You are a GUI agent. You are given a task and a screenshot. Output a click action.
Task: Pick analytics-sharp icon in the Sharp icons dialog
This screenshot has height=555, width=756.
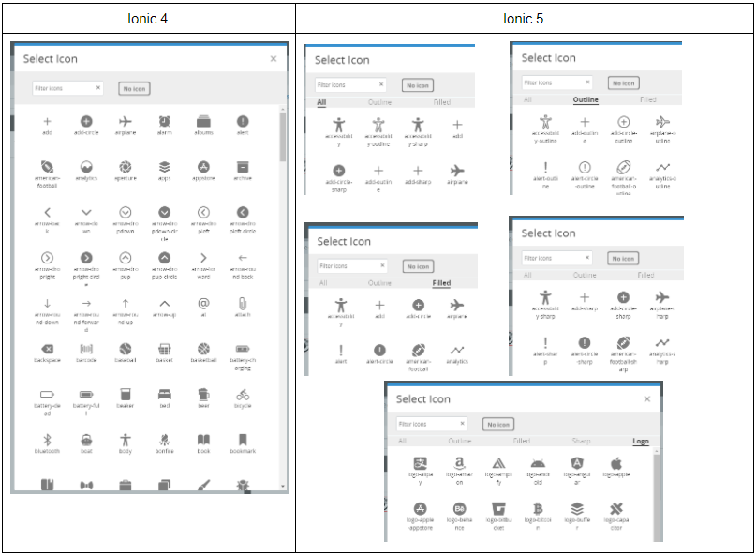[662, 342]
